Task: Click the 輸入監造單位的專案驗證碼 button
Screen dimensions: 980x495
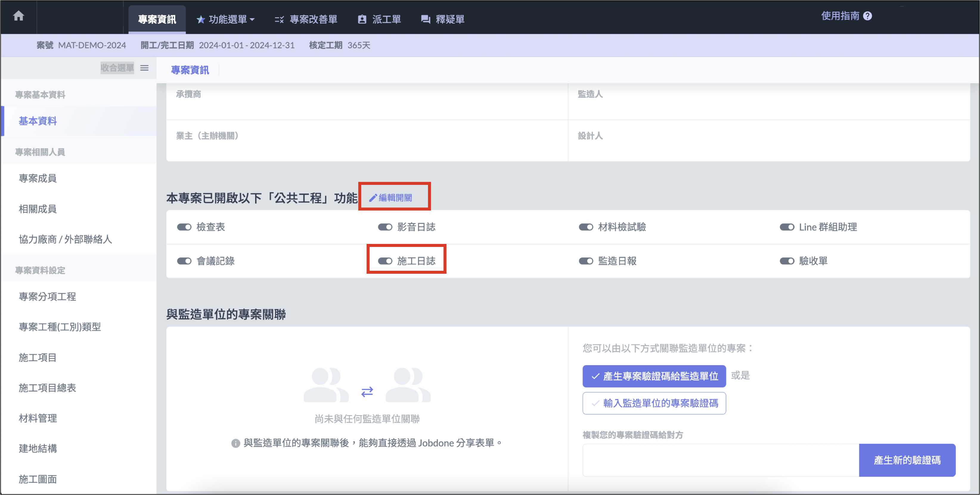Action: click(x=654, y=403)
